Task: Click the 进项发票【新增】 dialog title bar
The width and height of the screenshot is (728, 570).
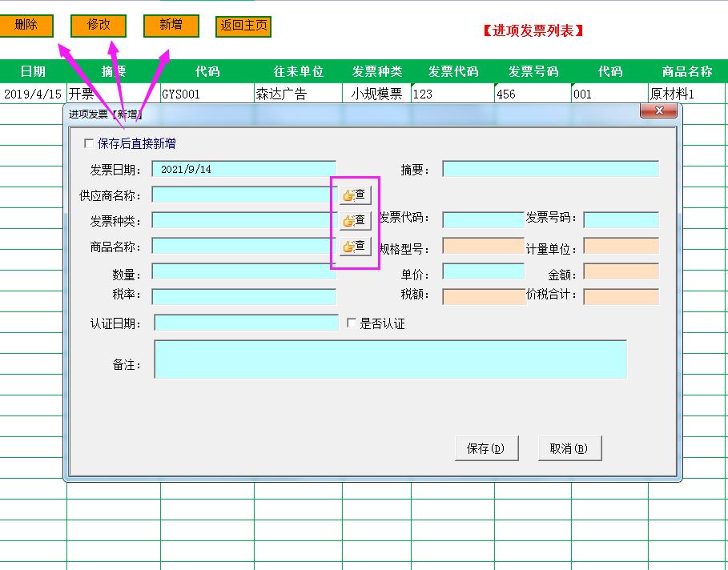Action: [x=320, y=112]
